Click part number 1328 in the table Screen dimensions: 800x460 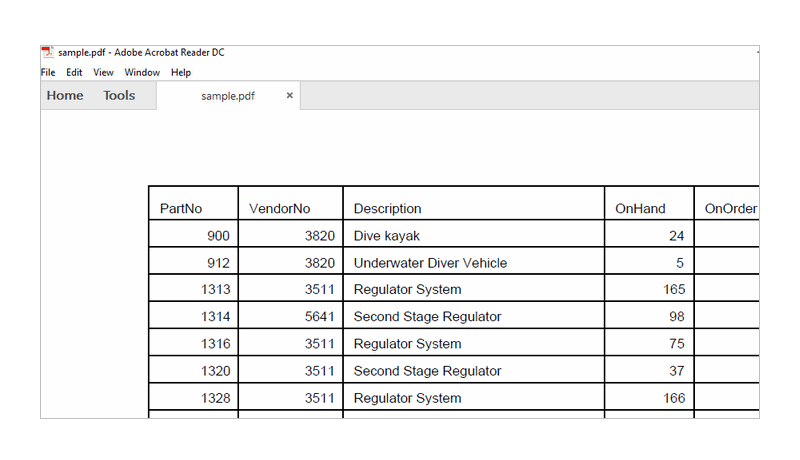(214, 398)
